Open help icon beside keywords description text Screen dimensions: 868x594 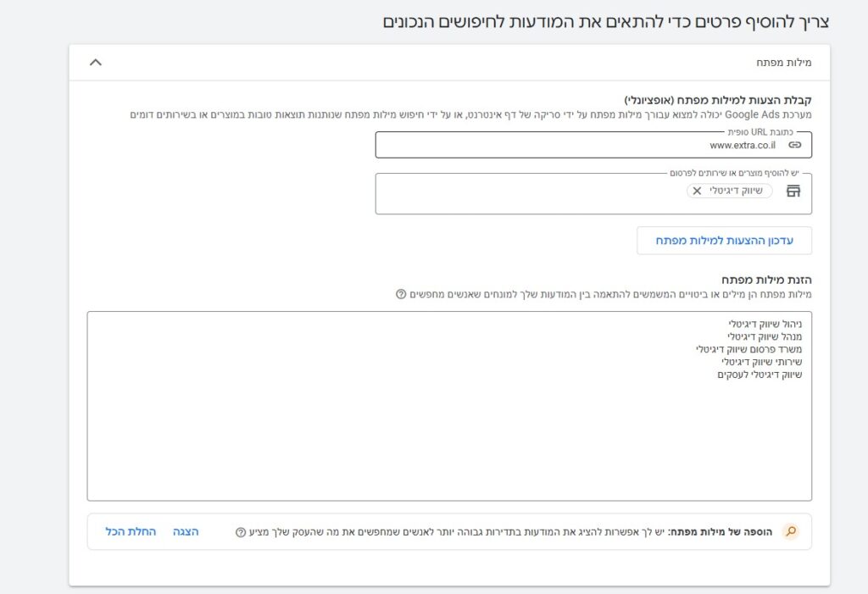click(401, 294)
